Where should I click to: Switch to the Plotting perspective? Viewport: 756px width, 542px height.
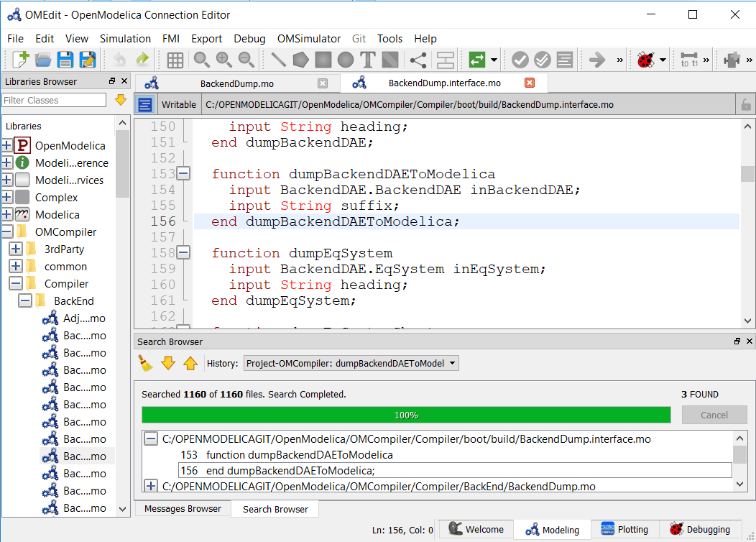pyautogui.click(x=624, y=529)
